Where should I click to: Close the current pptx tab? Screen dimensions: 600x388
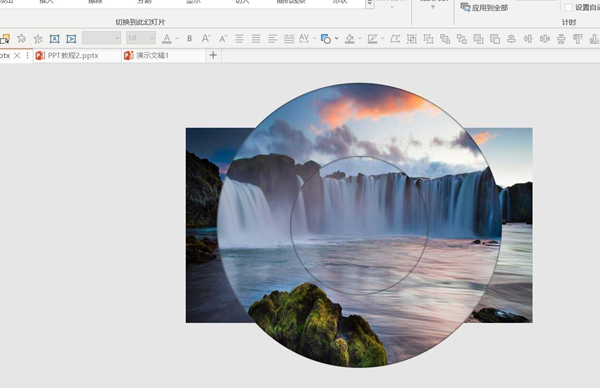tap(17, 55)
